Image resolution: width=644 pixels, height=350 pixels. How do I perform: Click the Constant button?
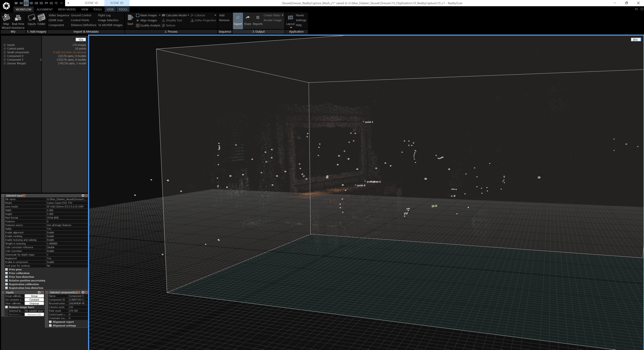tap(34, 300)
